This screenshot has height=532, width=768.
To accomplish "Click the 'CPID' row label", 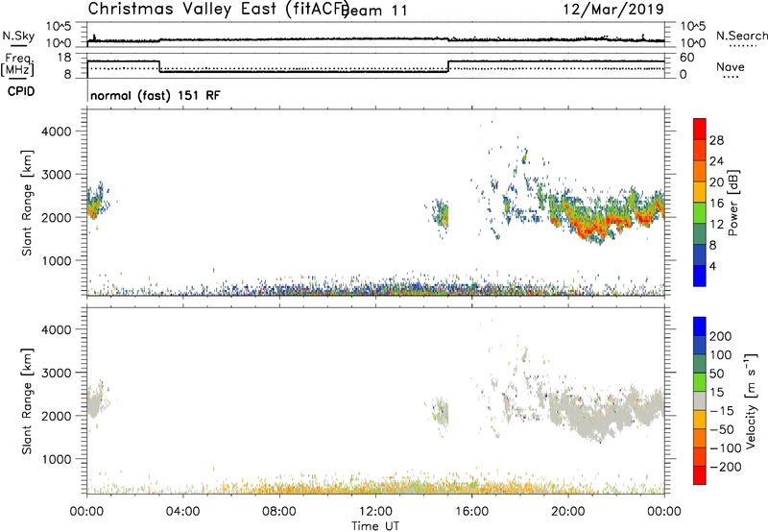I will pyautogui.click(x=21, y=91).
